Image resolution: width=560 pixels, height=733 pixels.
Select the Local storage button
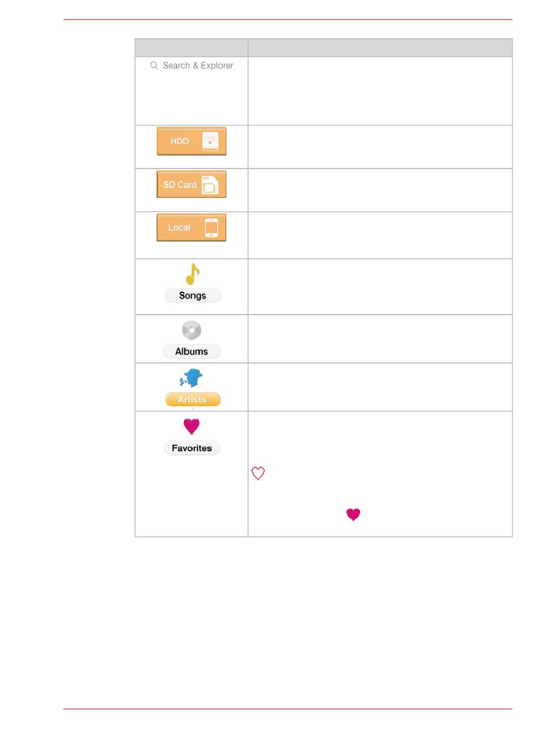(x=192, y=227)
